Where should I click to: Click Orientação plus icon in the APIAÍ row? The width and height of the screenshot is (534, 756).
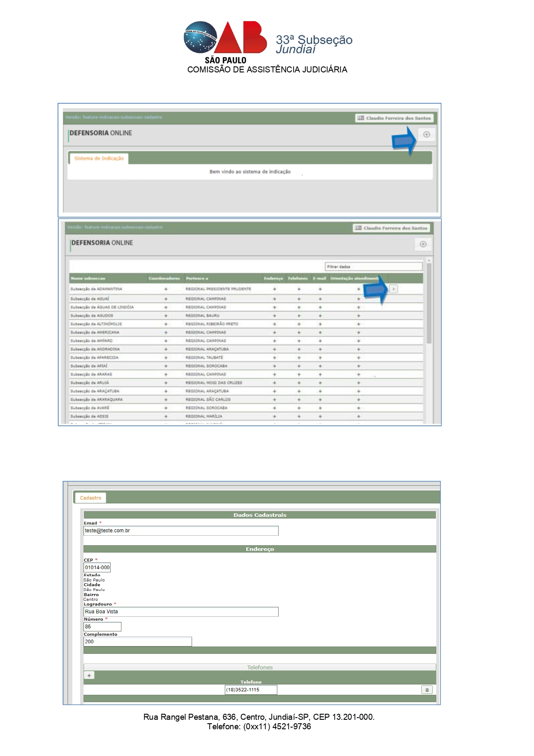click(358, 366)
